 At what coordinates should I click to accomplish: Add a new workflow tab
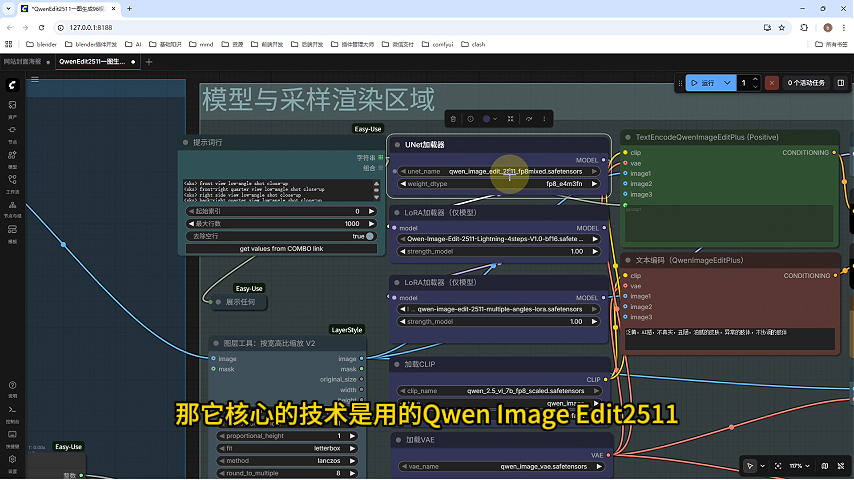coord(149,62)
